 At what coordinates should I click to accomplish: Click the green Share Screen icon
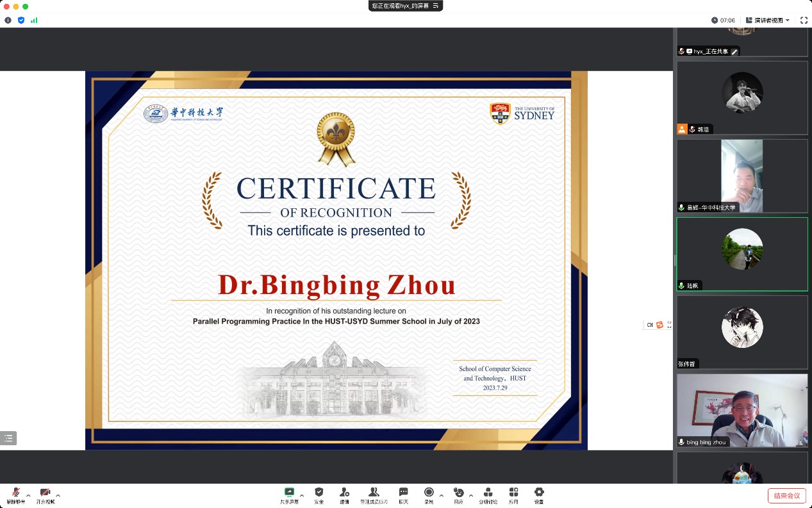(289, 493)
